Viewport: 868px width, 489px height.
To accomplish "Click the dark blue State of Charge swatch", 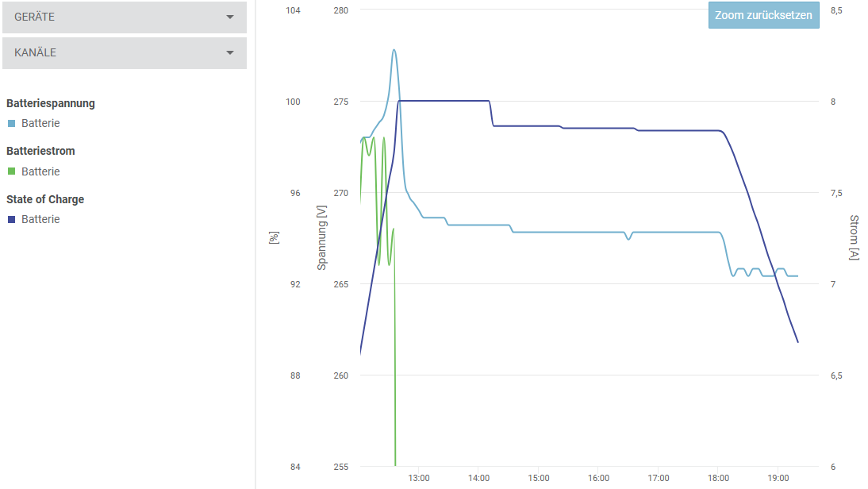I will pyautogui.click(x=11, y=220).
